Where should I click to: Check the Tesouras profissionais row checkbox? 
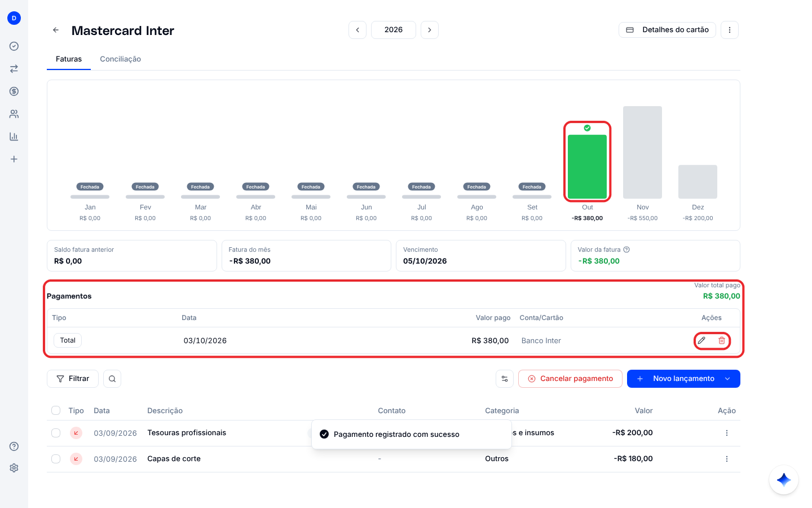click(x=56, y=433)
